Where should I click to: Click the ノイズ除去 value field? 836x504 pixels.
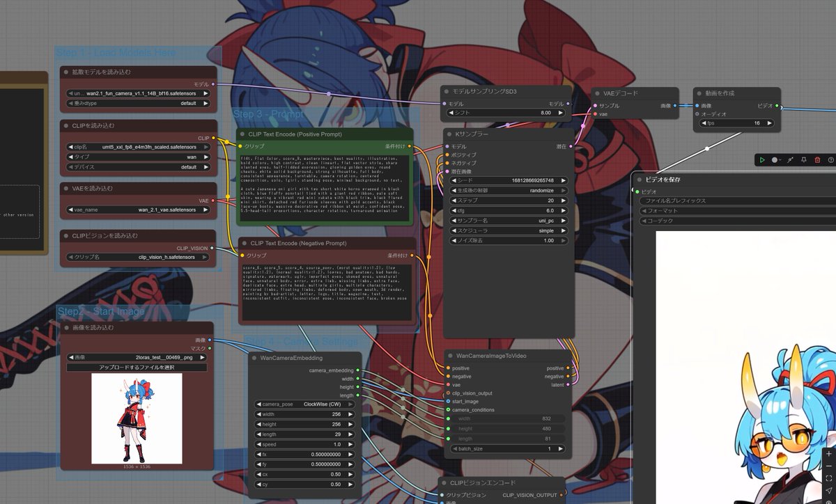508,240
